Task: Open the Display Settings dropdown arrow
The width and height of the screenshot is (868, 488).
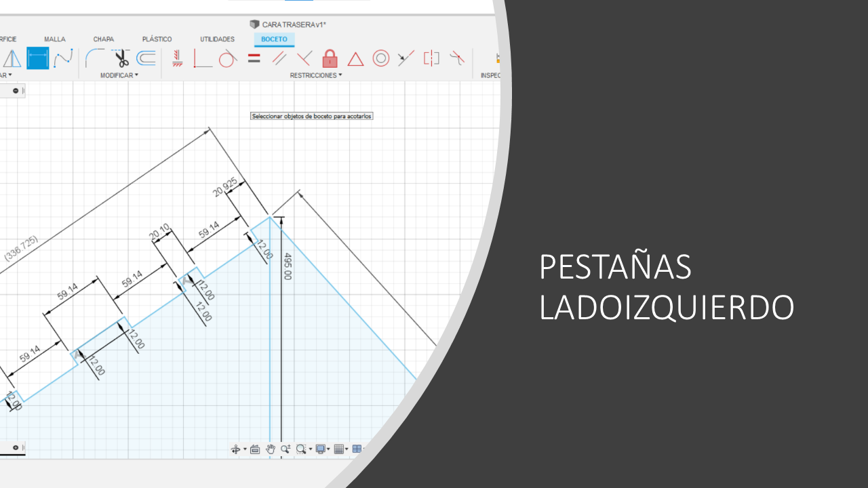Action: [x=329, y=449]
